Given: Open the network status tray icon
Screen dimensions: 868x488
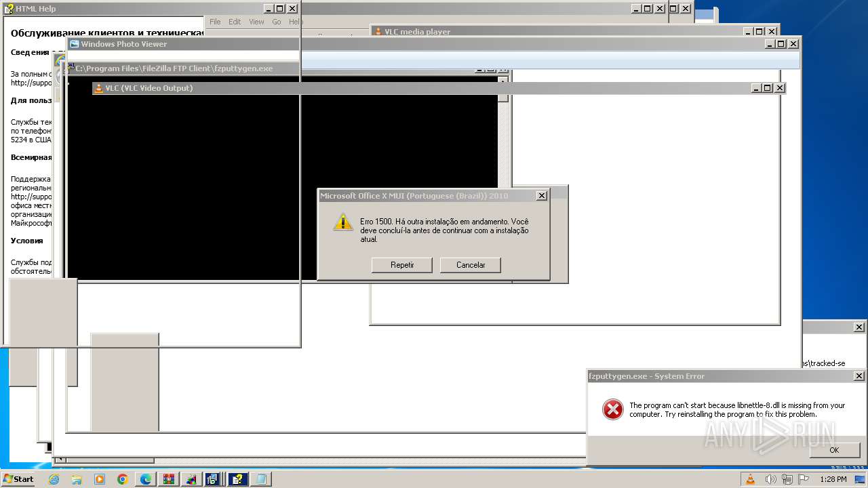Looking at the screenshot, I should point(788,479).
